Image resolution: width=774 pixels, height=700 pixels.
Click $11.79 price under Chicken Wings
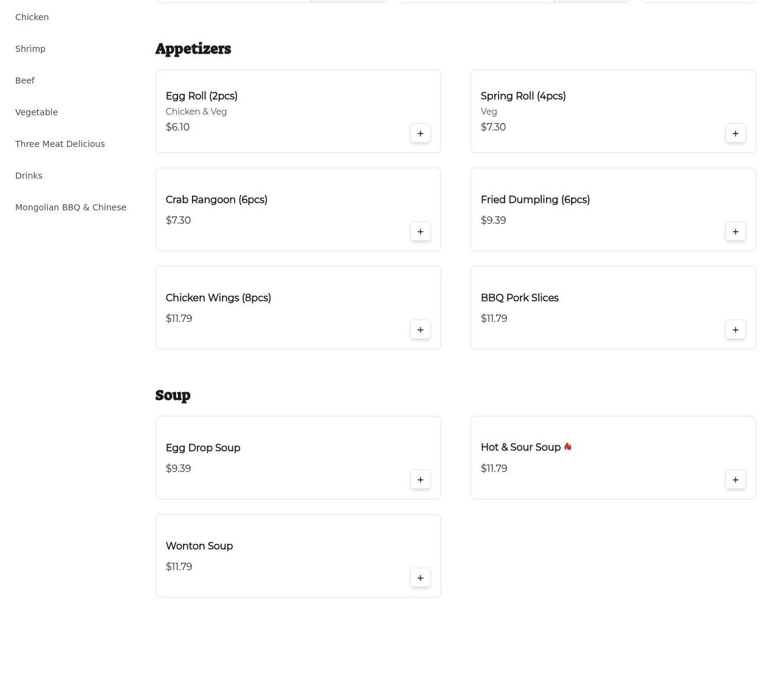[179, 318]
